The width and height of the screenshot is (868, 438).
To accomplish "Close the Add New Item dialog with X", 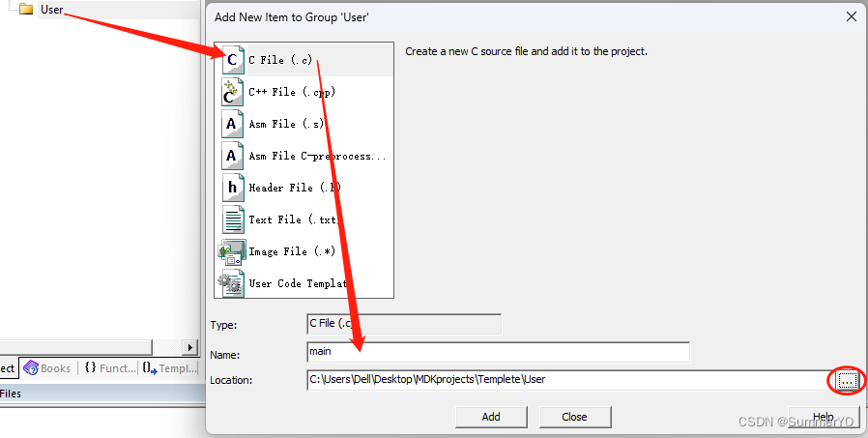I will [852, 16].
